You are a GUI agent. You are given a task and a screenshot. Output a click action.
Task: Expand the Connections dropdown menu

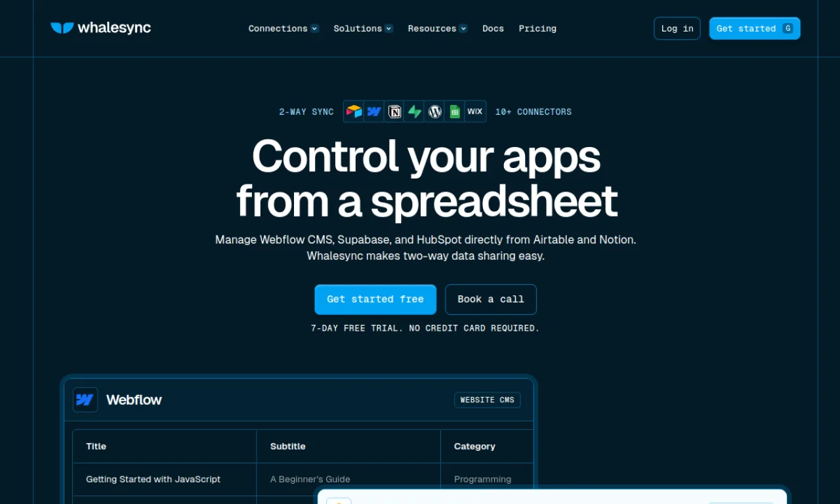[283, 28]
